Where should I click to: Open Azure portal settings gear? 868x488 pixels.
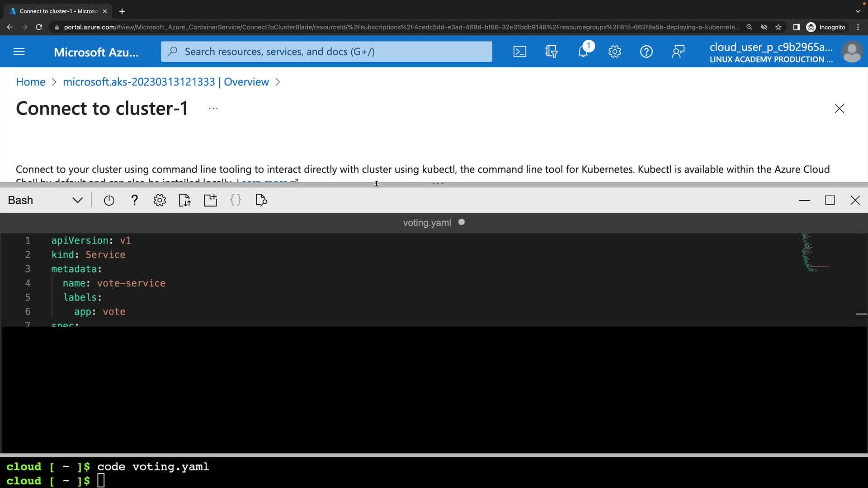coord(614,52)
